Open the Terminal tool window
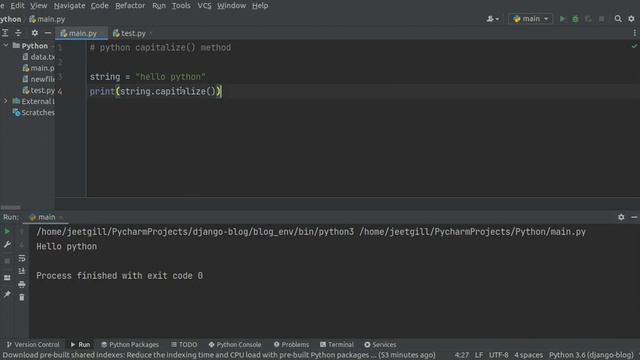Image resolution: width=640 pixels, height=360 pixels. pos(337,344)
